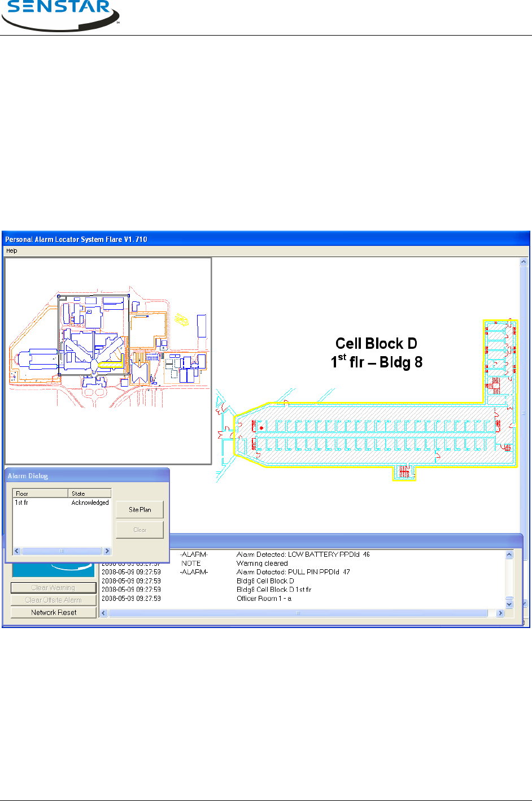Select the 1st flr row in Alarm Dialog
The height and width of the screenshot is (801, 532).
(62, 503)
